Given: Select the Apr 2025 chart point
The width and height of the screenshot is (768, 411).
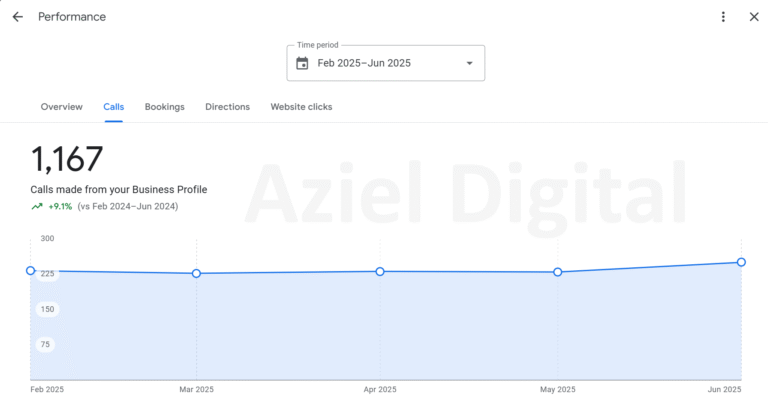Looking at the screenshot, I should (x=380, y=271).
